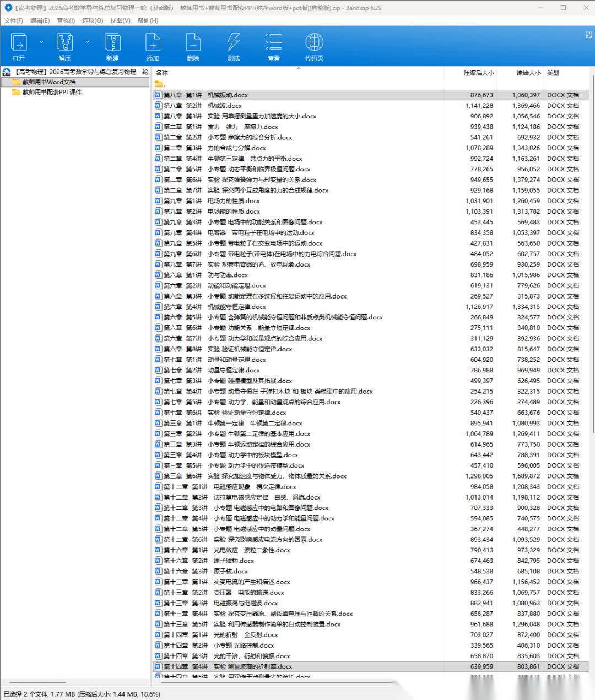Open the dropdown arrow beside Open (打开)
The image size is (595, 700).
pos(41,42)
